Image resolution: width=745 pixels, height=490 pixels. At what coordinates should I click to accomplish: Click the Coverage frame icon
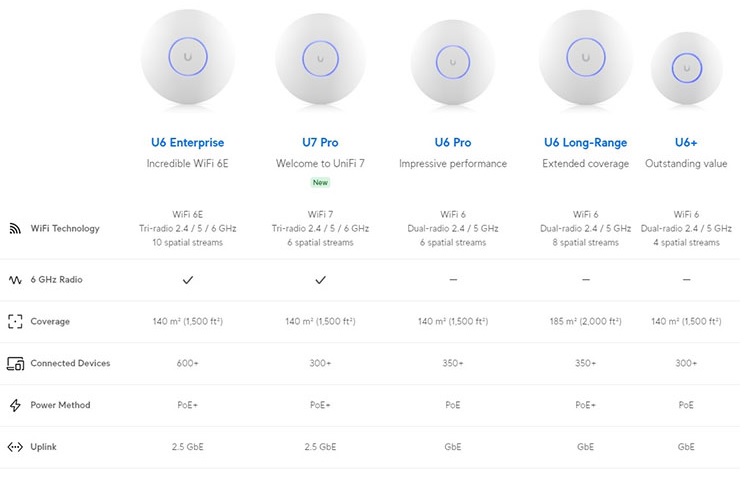[x=15, y=322]
